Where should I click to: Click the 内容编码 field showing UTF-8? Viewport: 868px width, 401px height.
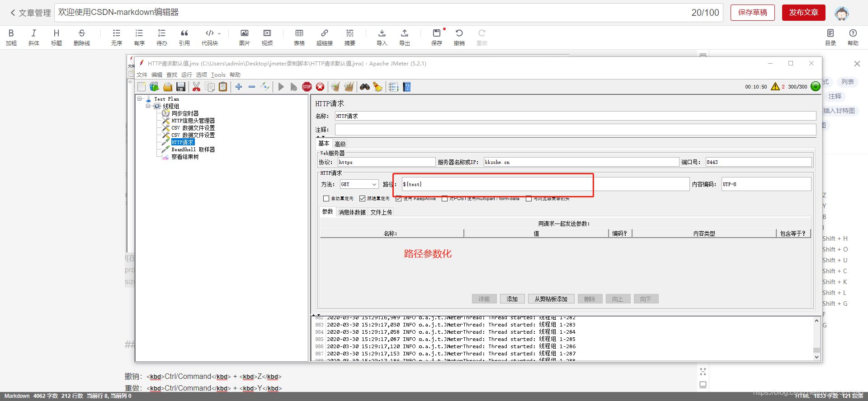click(x=766, y=184)
